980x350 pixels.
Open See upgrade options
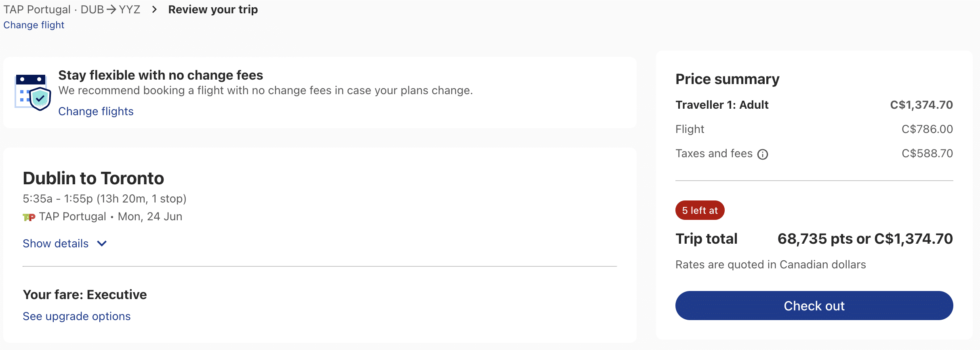77,316
